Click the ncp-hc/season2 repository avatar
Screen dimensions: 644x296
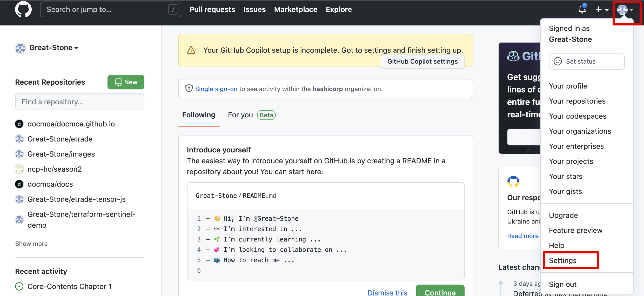19,169
